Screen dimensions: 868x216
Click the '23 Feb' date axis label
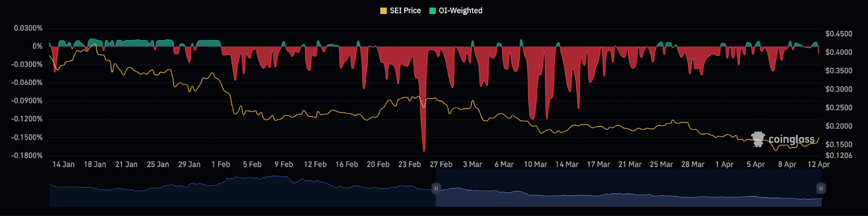coord(410,165)
